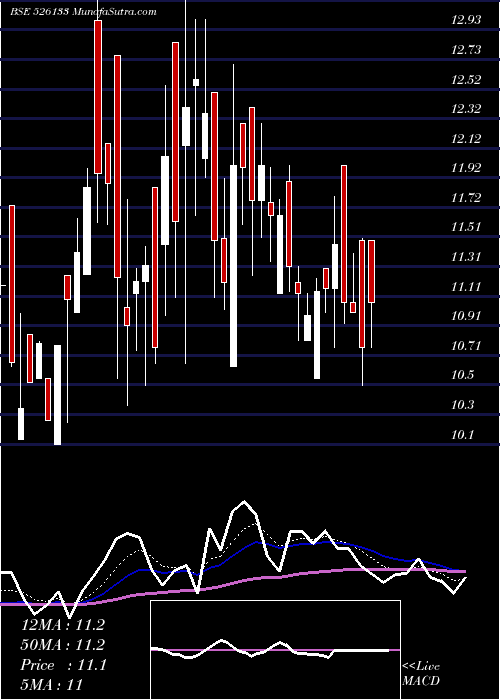The image size is (500, 700).
Task: Click the 12.93 price axis label
Action: click(466, 20)
